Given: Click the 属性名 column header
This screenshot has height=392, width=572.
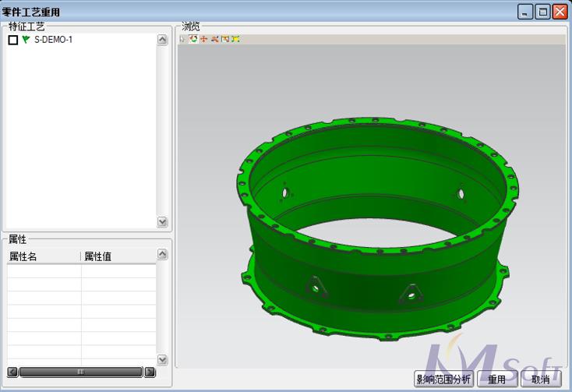Looking at the screenshot, I should pyautogui.click(x=44, y=256).
